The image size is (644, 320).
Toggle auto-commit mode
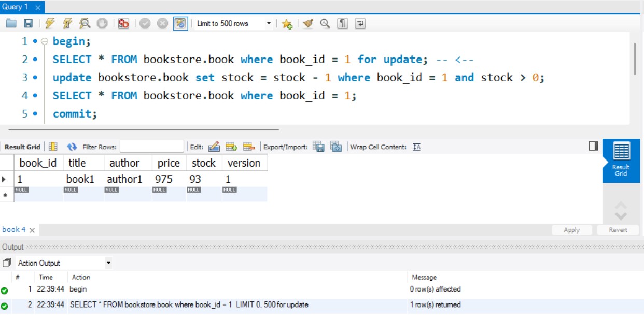[180, 23]
